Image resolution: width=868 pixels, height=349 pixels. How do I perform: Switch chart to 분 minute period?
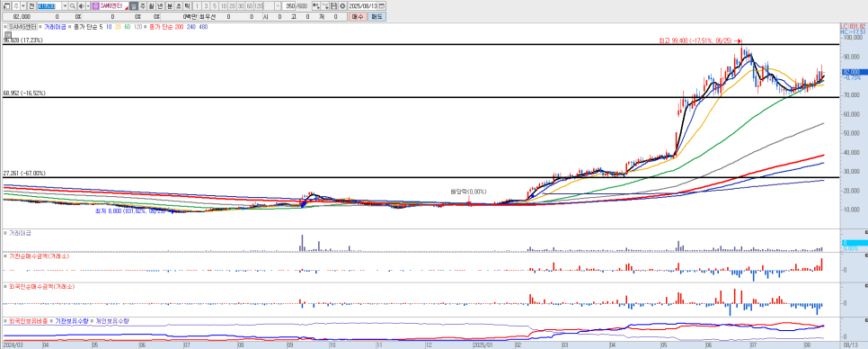point(170,5)
